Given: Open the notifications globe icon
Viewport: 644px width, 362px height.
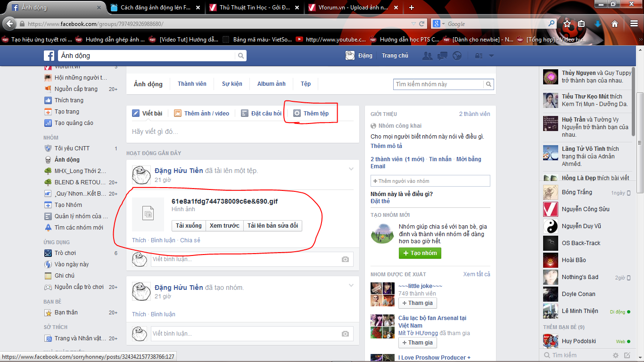Looking at the screenshot, I should coord(457,56).
